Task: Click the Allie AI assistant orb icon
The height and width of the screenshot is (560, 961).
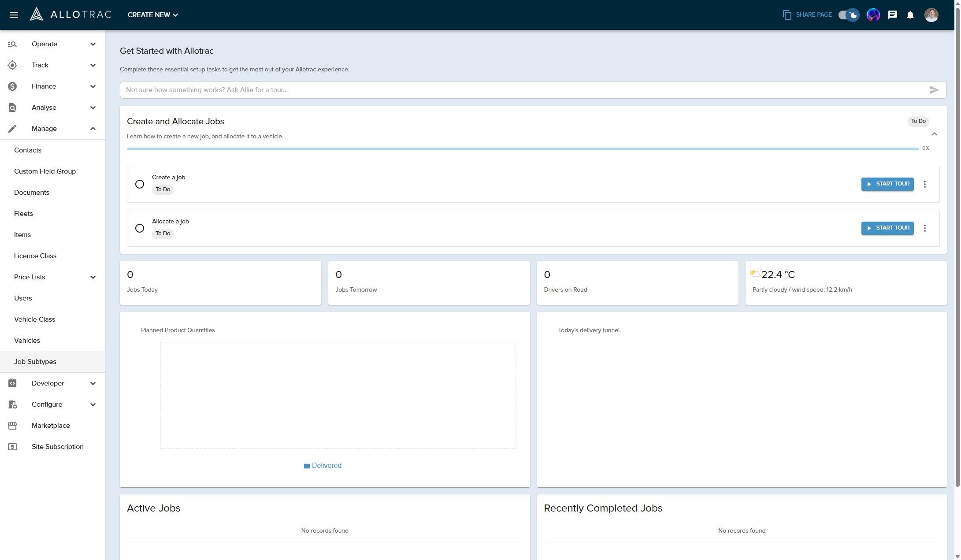Action: (873, 15)
